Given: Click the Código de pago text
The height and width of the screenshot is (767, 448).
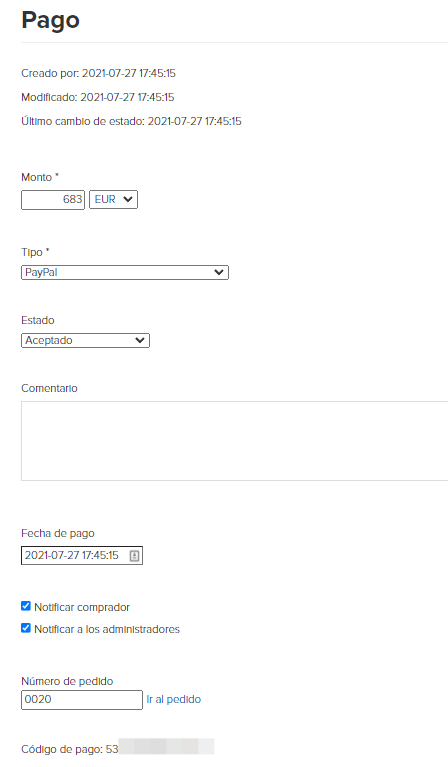Looking at the screenshot, I should [x=69, y=749].
